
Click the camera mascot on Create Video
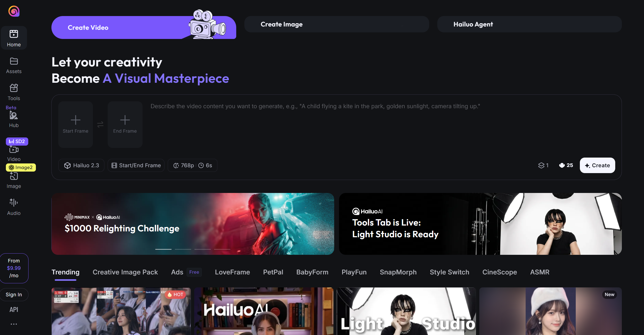pos(207,24)
